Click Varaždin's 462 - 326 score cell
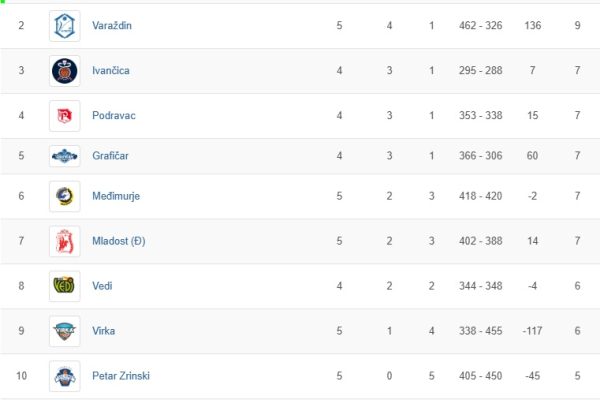 pos(481,26)
